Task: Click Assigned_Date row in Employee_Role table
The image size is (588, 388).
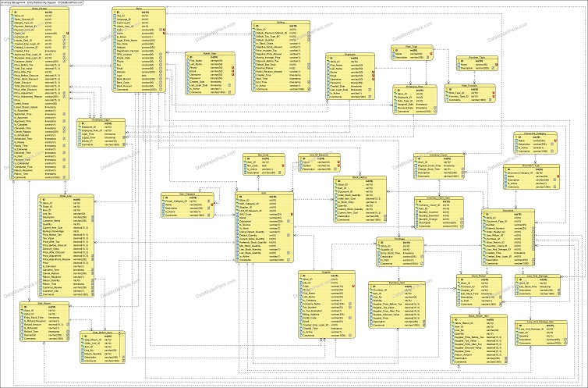Action: [415, 105]
